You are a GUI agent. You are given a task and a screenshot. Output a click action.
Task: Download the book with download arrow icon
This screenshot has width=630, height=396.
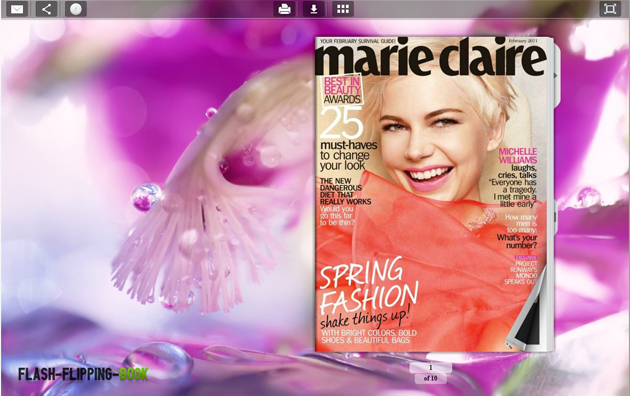(314, 9)
